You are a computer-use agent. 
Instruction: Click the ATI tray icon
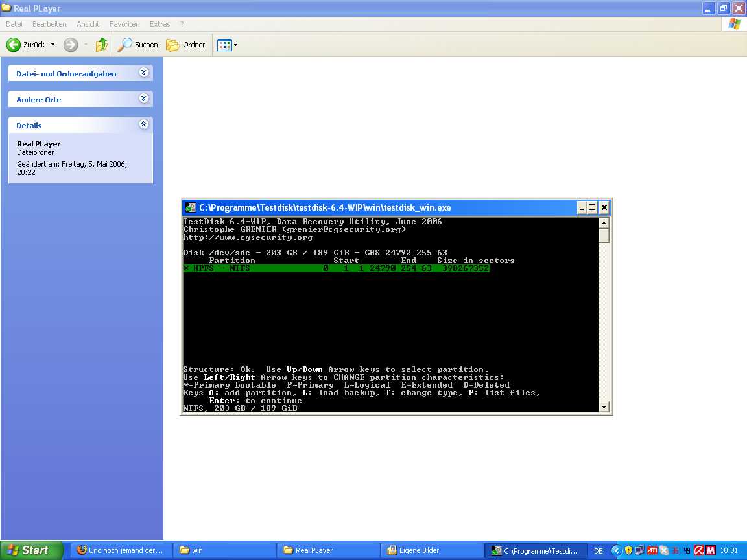pos(652,550)
